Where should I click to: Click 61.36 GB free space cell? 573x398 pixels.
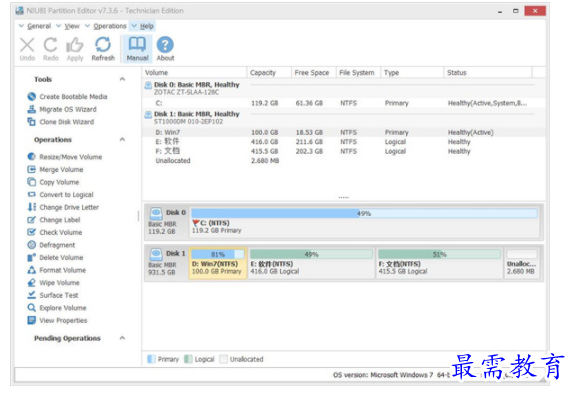click(x=309, y=103)
